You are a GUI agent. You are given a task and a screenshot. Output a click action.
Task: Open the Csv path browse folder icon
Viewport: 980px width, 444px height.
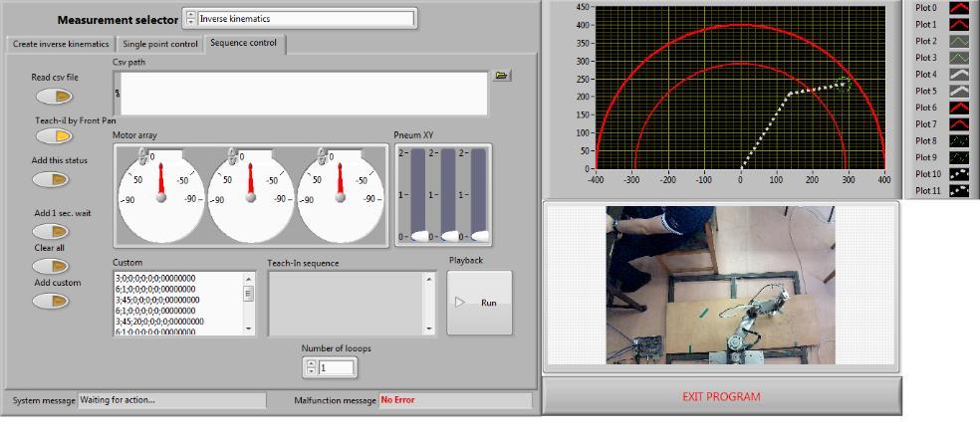coord(501,76)
